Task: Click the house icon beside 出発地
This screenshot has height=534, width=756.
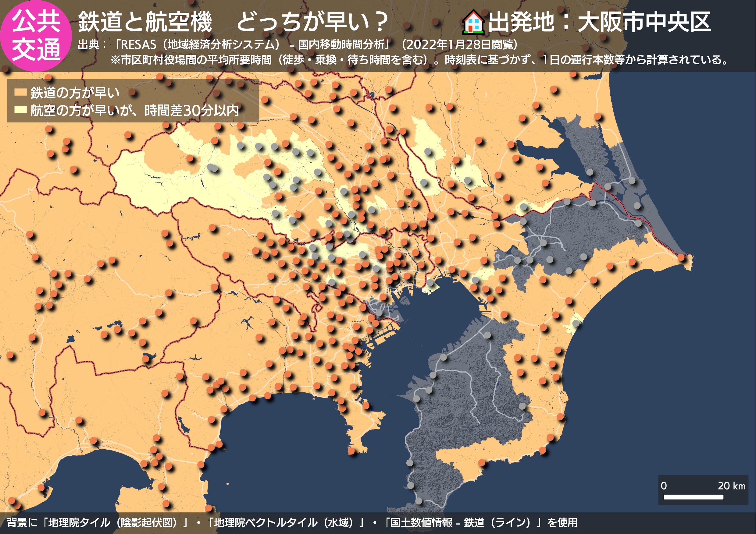Action: pyautogui.click(x=473, y=22)
